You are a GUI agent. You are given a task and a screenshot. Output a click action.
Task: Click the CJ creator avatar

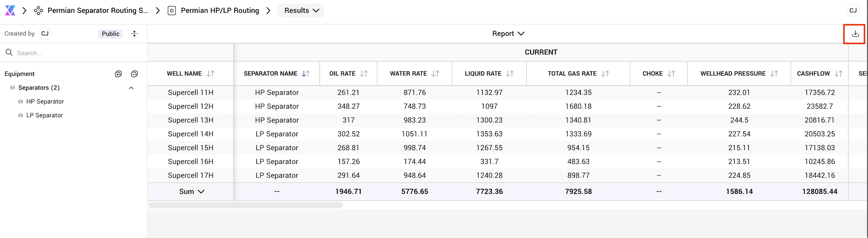pos(45,34)
